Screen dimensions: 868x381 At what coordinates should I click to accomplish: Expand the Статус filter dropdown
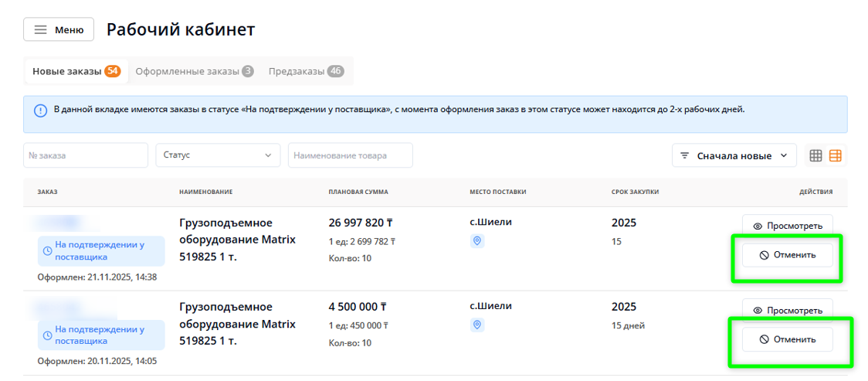tap(218, 155)
